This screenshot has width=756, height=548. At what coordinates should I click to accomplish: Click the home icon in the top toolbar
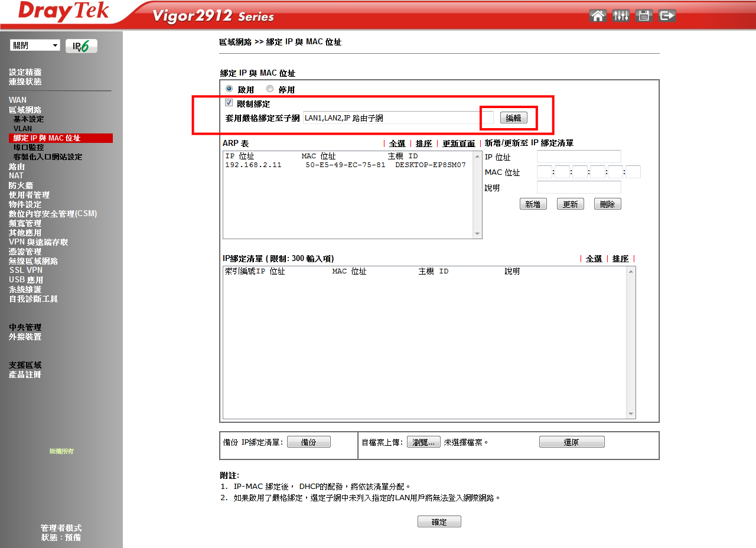598,16
